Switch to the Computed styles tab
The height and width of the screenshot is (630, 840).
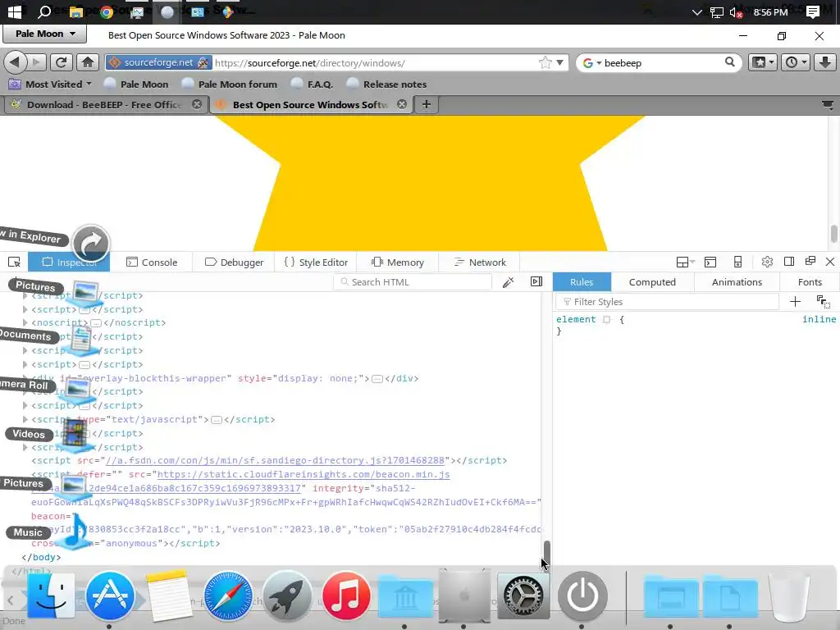coord(652,282)
